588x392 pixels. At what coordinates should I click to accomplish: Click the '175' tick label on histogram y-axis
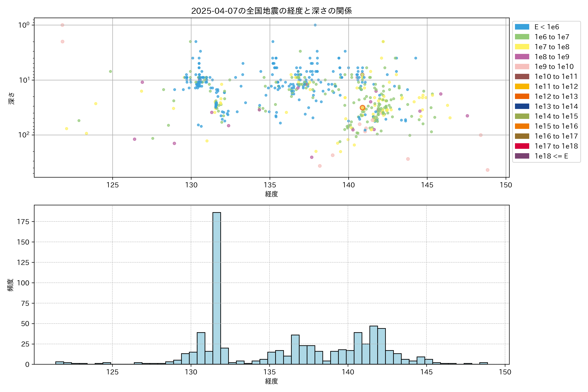click(x=23, y=222)
